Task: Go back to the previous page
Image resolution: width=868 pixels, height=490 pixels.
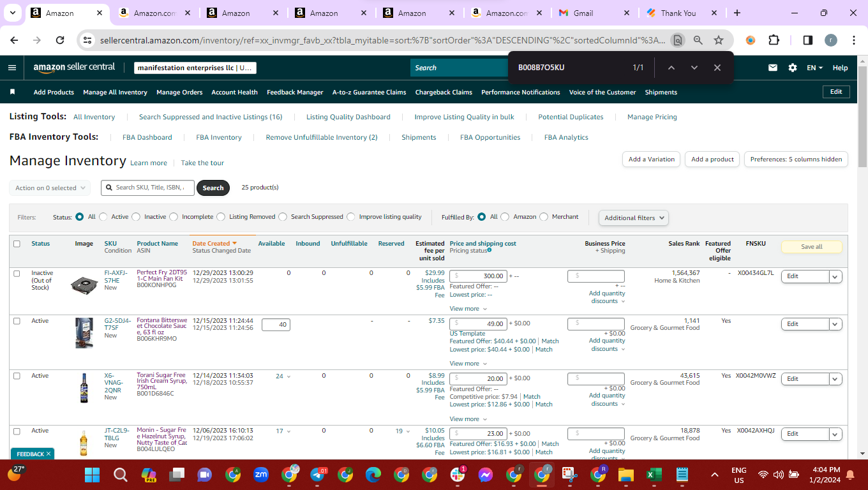Action: [x=15, y=40]
